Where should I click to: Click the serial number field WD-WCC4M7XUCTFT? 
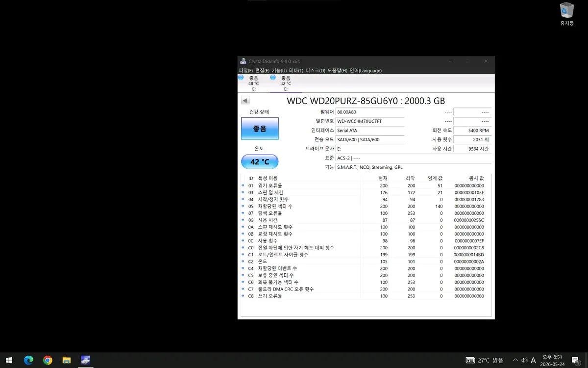click(370, 121)
